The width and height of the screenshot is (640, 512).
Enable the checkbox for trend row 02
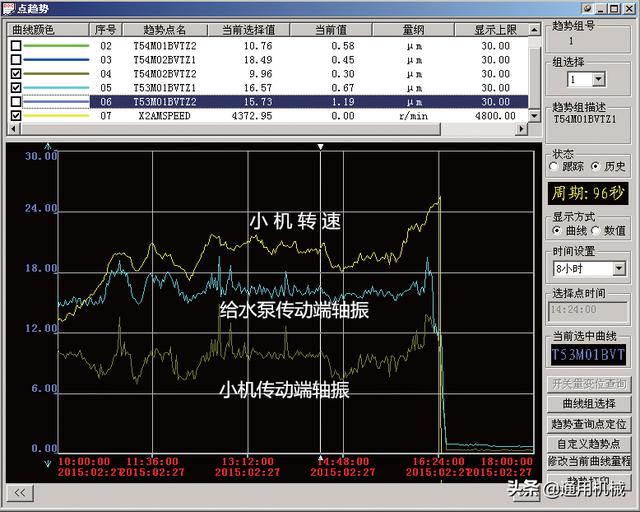click(x=15, y=46)
